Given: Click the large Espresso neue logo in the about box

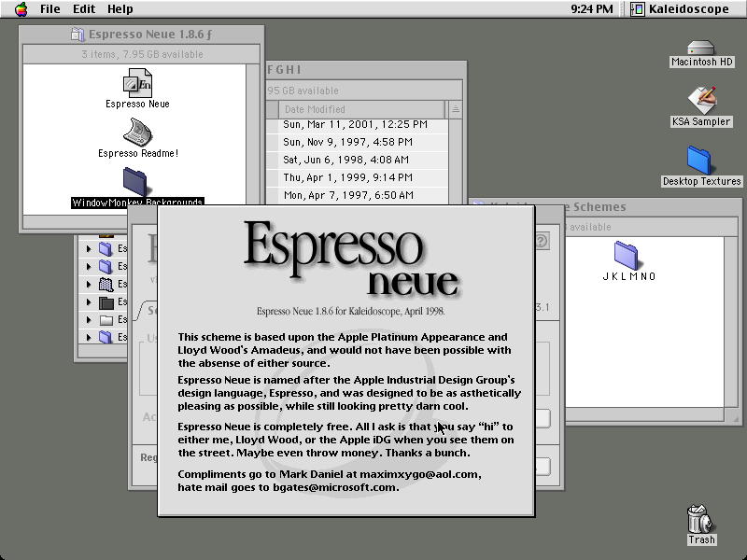Looking at the screenshot, I should pos(352,259).
